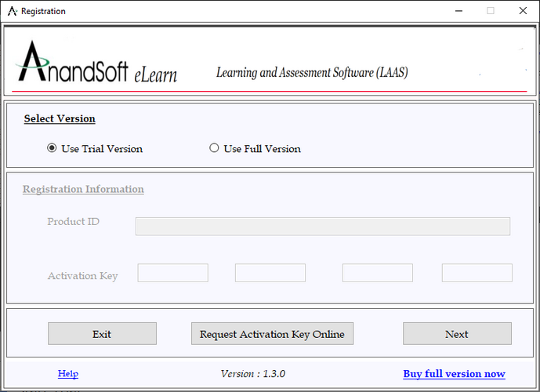Proceed with the Next button
The height and width of the screenshot is (392, 540).
click(x=457, y=333)
